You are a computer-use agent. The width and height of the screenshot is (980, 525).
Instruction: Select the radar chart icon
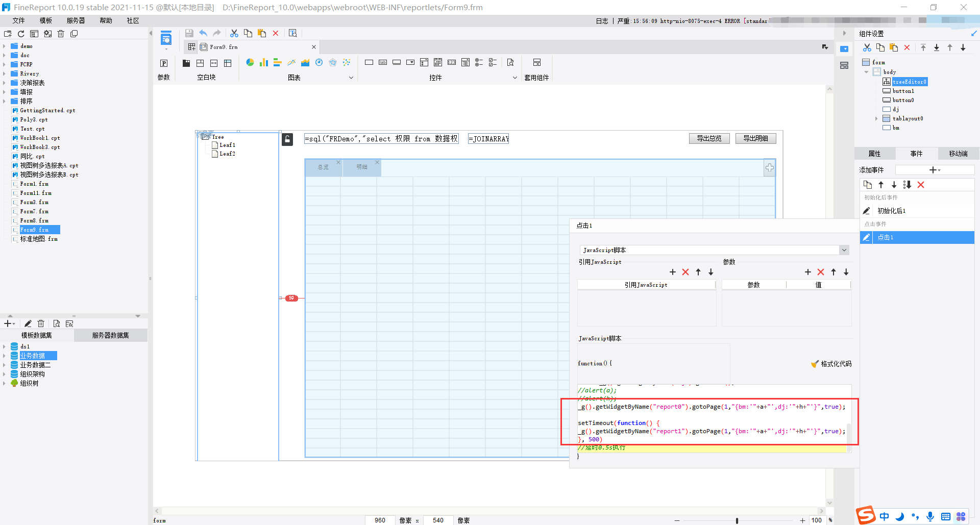tap(333, 63)
